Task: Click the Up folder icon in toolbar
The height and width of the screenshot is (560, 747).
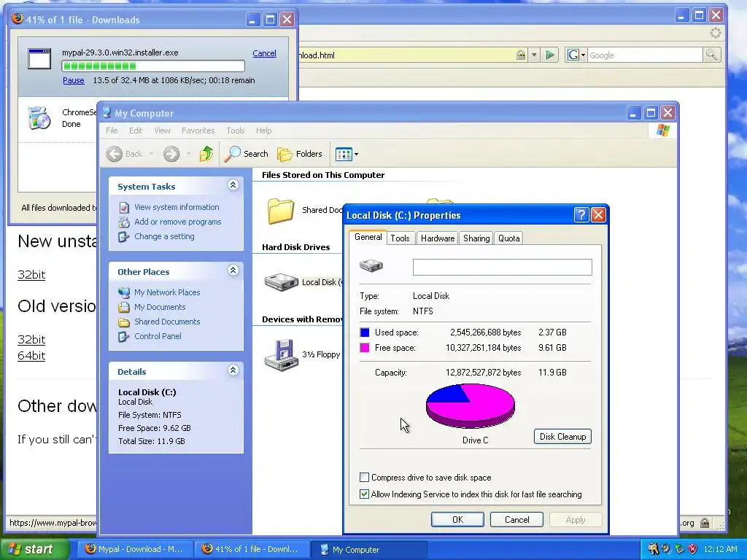Action: [206, 154]
